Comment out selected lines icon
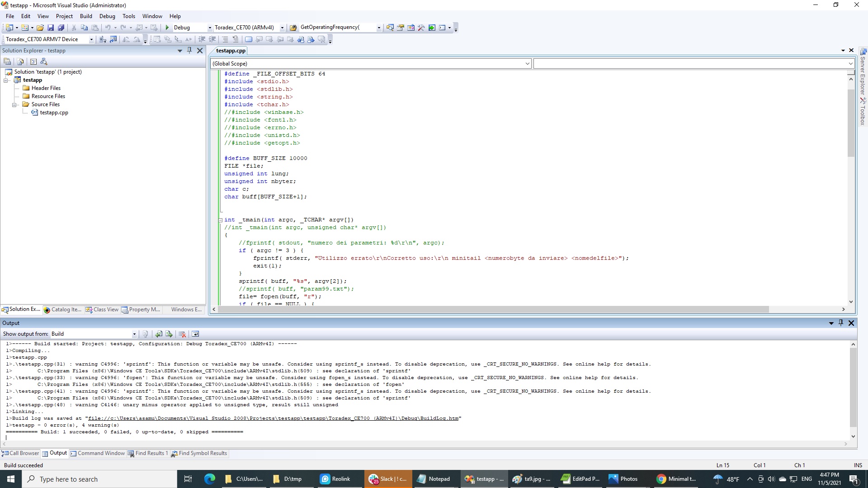This screenshot has height=488, width=868. pyautogui.click(x=225, y=39)
